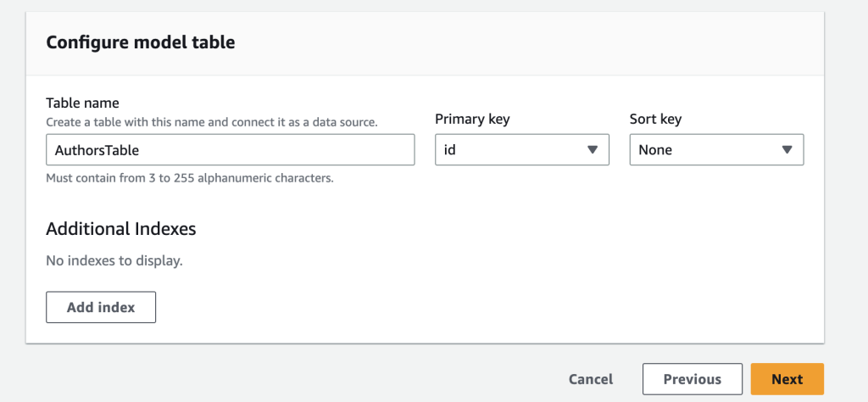The image size is (868, 402).
Task: Click the Primary key dropdown arrow
Action: (593, 150)
